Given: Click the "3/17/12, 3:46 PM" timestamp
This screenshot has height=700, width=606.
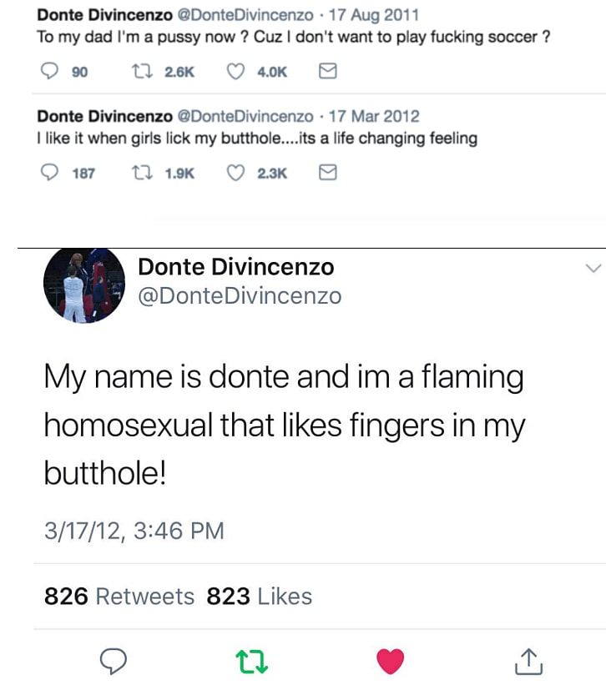Looking at the screenshot, I should 134,531.
